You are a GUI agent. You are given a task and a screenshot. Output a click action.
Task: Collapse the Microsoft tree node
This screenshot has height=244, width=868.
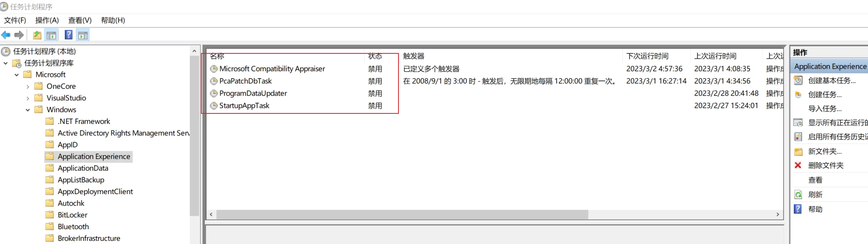pyautogui.click(x=17, y=75)
